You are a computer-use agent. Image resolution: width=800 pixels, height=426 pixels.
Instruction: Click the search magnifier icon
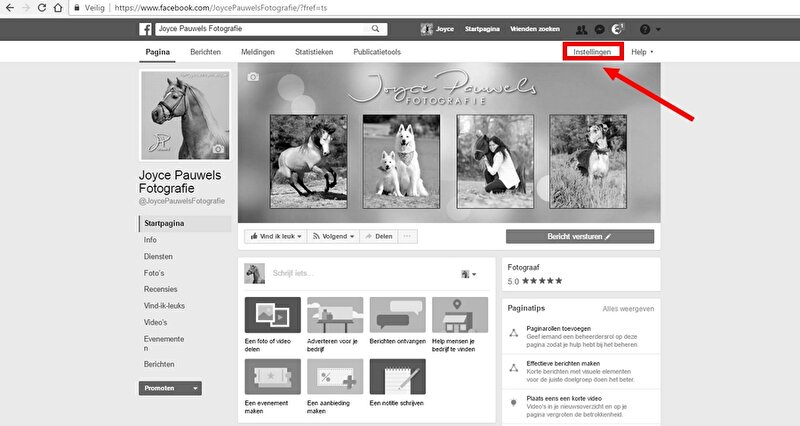coord(375,29)
